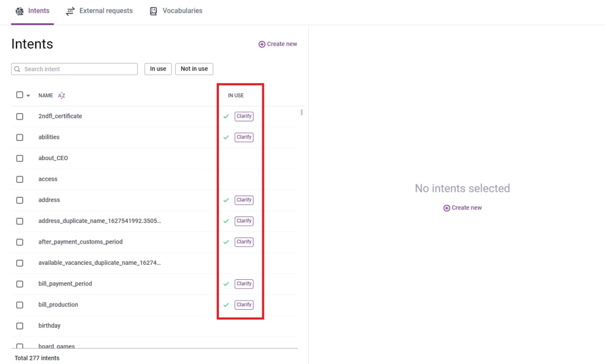605x364 pixels.
Task: Filter intents by In use
Action: coord(158,69)
